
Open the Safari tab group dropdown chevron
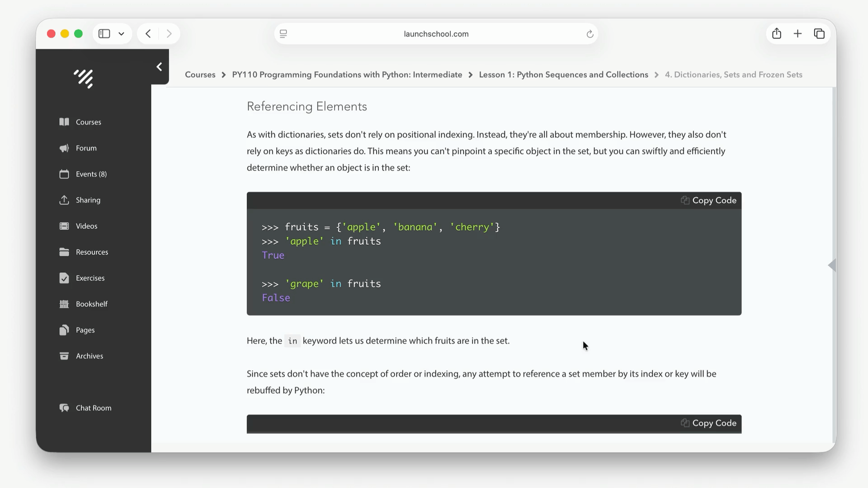pyautogui.click(x=121, y=34)
